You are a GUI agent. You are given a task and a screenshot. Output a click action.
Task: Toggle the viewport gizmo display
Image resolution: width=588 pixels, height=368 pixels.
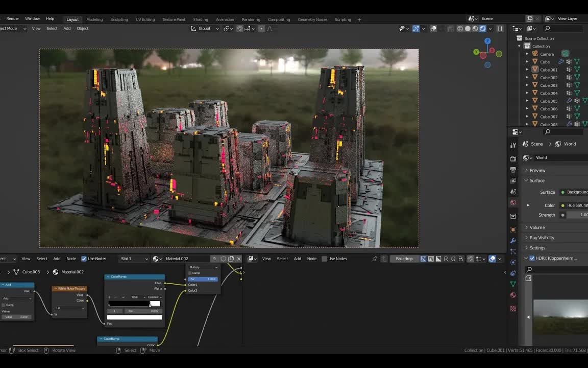pyautogui.click(x=415, y=29)
